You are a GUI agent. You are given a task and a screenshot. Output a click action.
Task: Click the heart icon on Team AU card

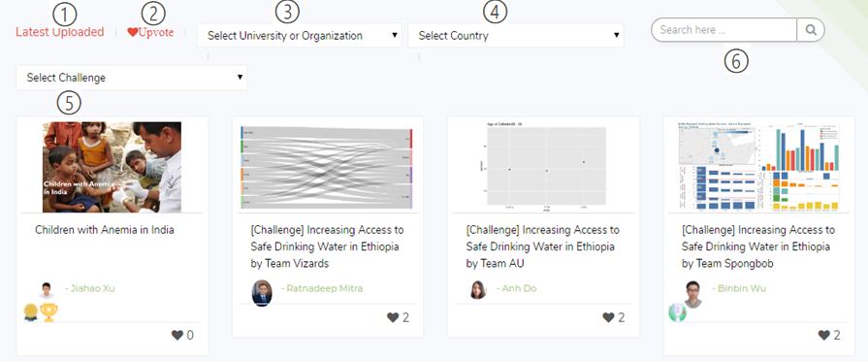(608, 317)
